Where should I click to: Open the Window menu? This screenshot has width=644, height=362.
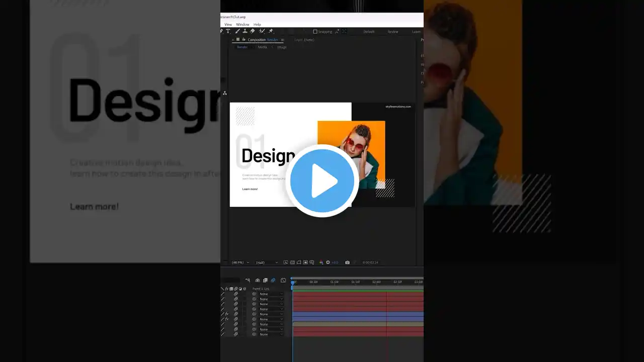(x=243, y=24)
